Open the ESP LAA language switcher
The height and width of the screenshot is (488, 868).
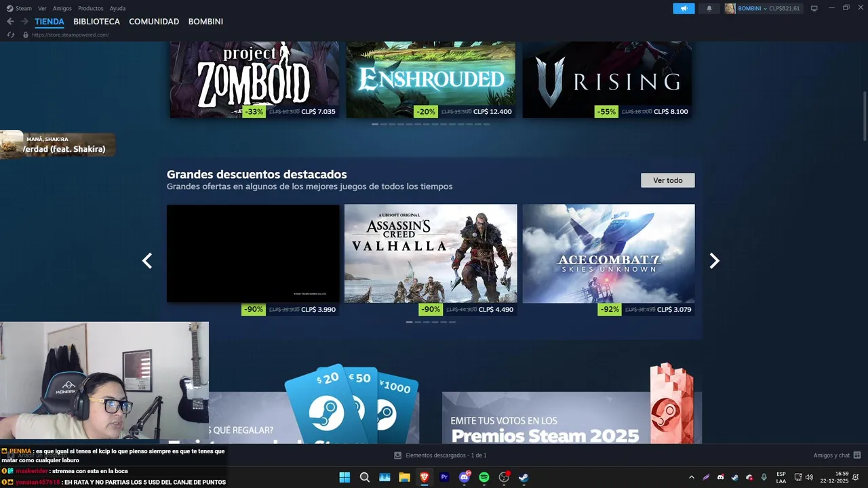(x=781, y=477)
